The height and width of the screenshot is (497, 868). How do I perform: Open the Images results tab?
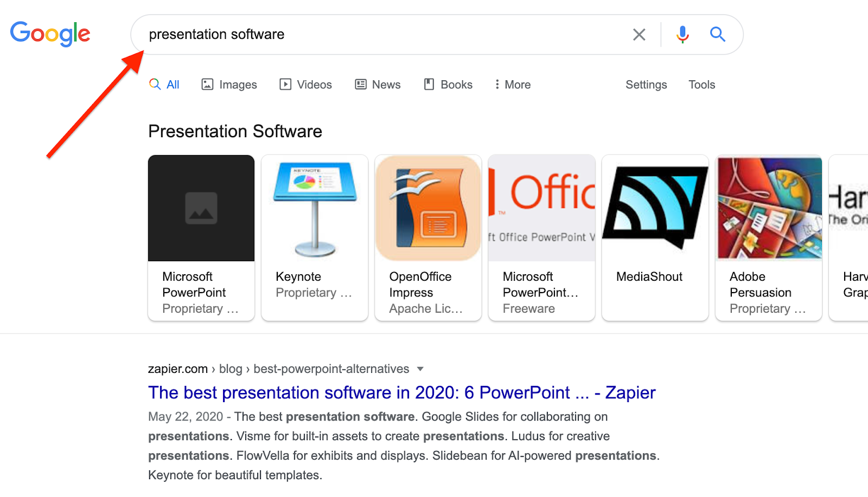(229, 85)
